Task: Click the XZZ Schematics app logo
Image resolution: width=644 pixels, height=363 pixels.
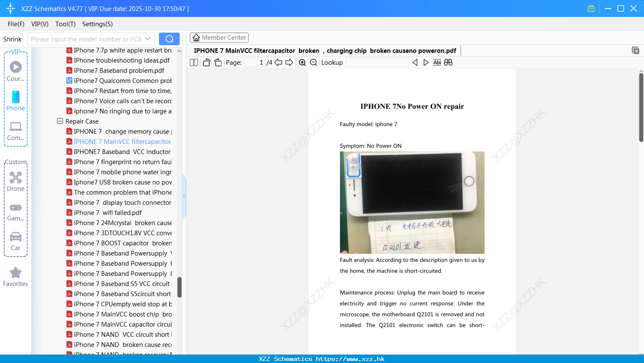Action: [11, 8]
